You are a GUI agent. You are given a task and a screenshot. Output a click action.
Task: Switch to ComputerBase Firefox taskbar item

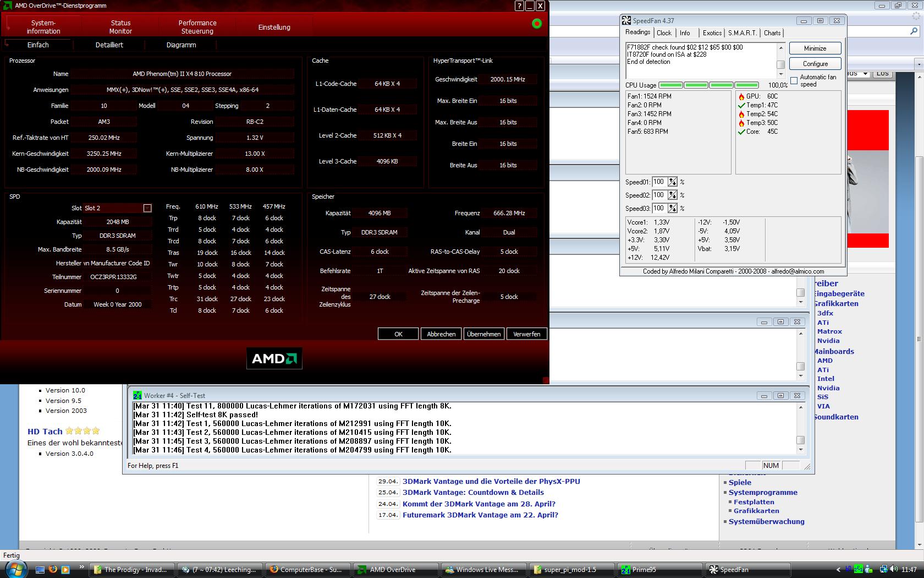point(309,570)
